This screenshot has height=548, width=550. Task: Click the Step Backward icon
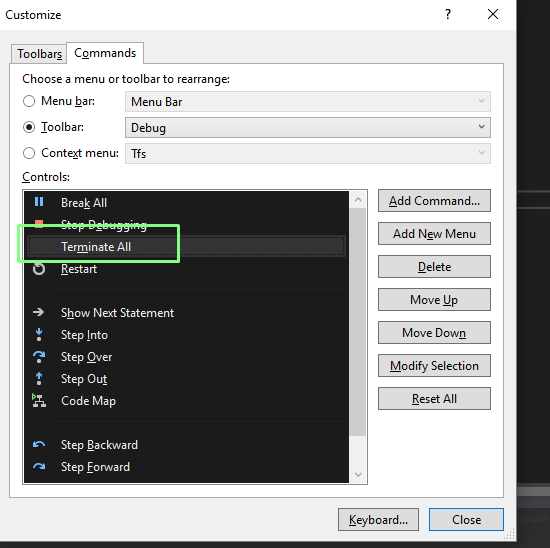[x=39, y=445]
